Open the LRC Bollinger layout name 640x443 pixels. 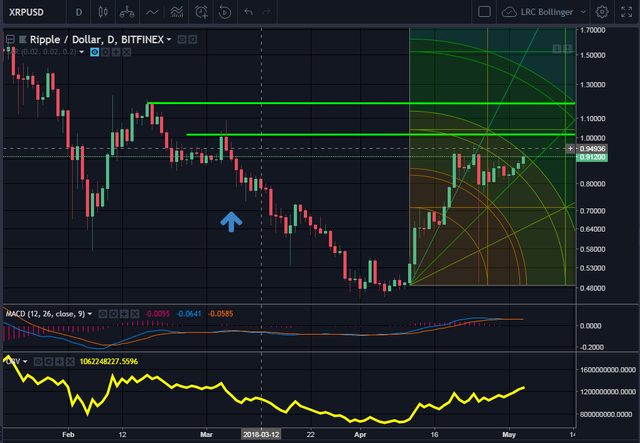coord(547,12)
